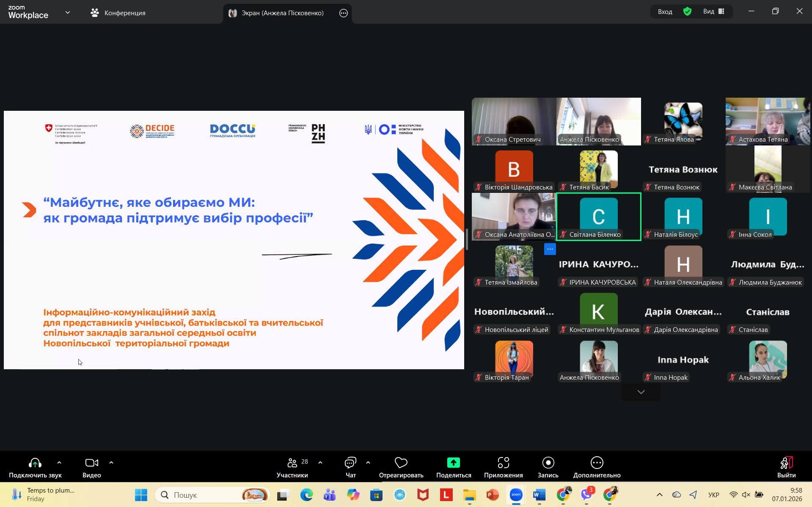Screen dimensions: 812x507
Task: Switch to the Конференция tab
Action: click(x=118, y=13)
